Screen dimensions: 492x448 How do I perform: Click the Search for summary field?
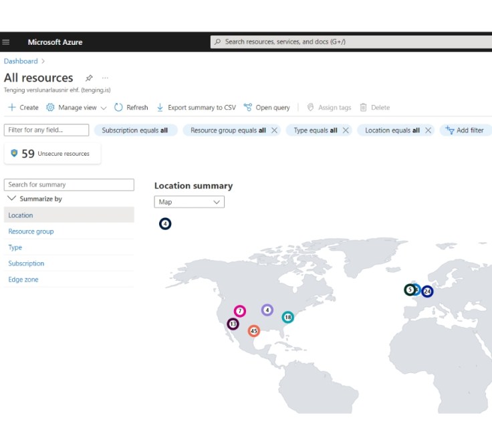(x=69, y=185)
